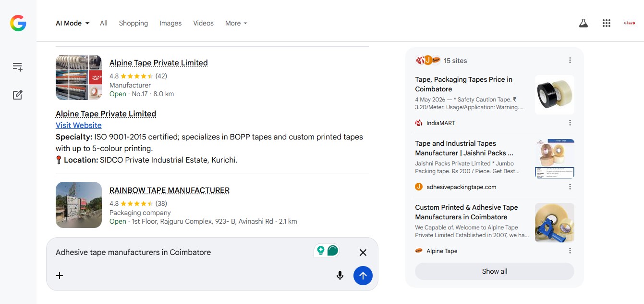The width and height of the screenshot is (644, 304).
Task: Open Search Labs flask icon
Action: click(x=583, y=23)
